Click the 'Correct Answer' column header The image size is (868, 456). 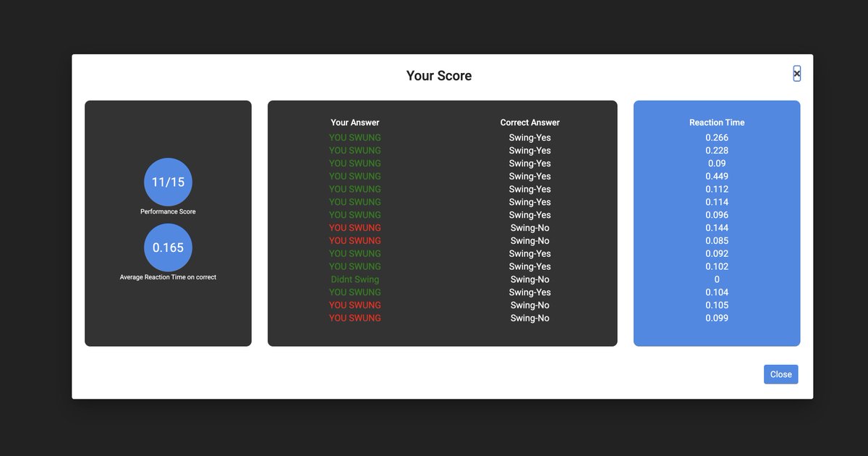click(530, 122)
